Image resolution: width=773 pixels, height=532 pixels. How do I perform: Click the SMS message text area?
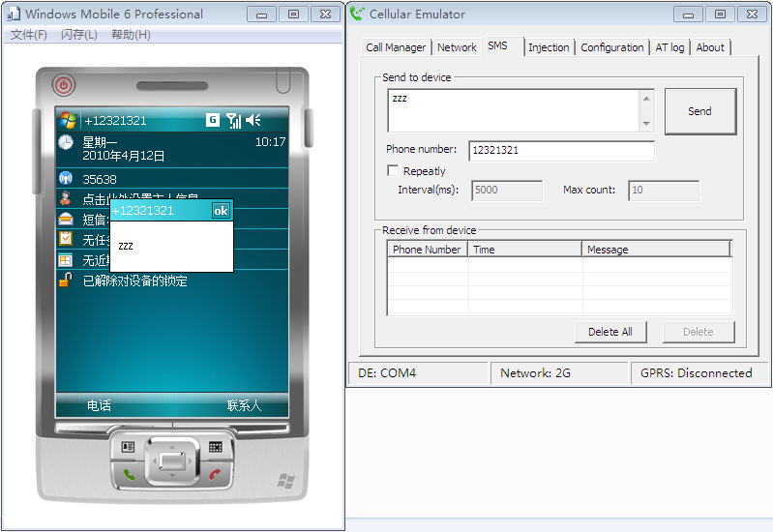(514, 111)
